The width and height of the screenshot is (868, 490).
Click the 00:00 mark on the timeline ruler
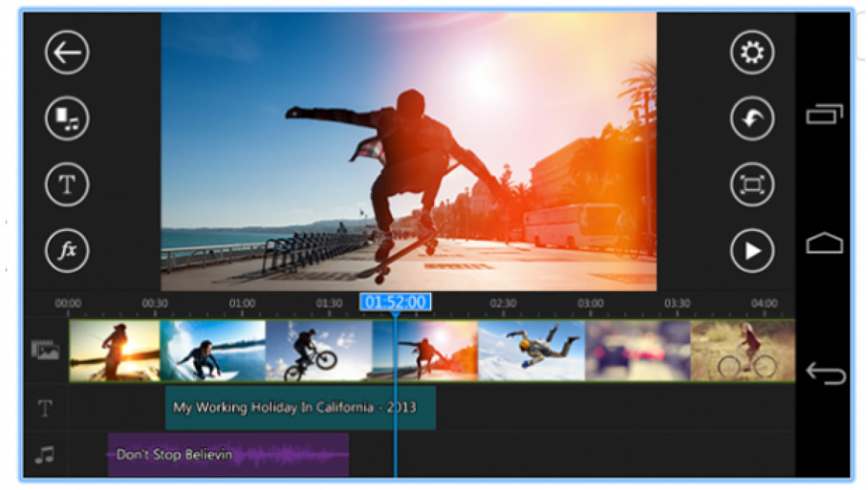click(67, 303)
